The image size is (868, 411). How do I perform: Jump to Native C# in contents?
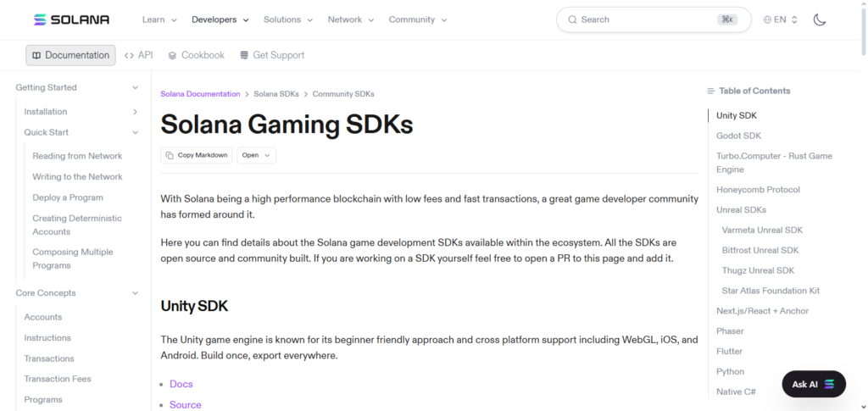[736, 392]
